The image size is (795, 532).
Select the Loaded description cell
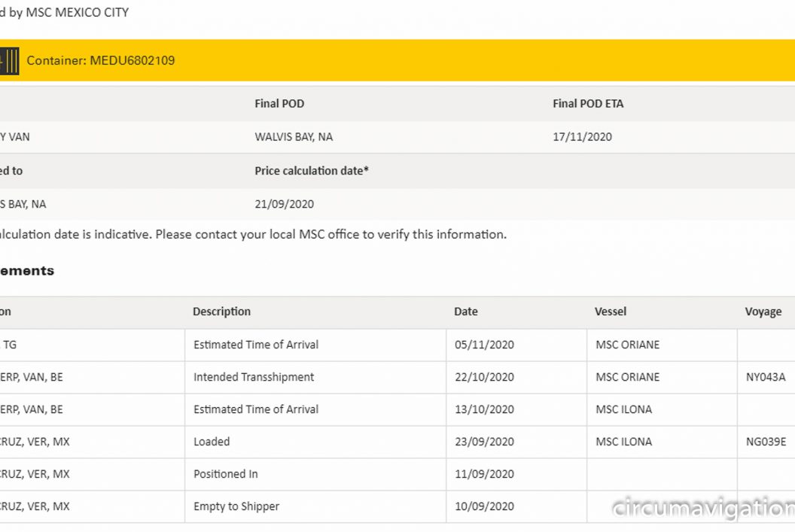(x=212, y=442)
